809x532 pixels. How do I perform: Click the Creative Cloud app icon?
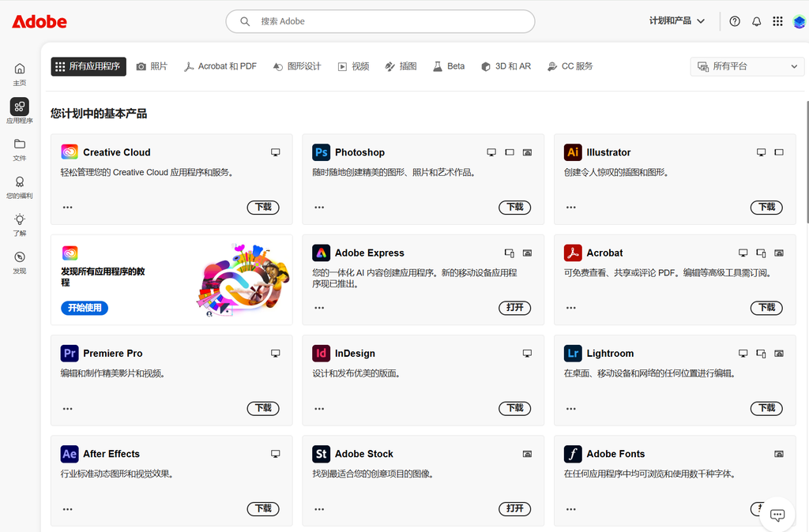pos(70,152)
